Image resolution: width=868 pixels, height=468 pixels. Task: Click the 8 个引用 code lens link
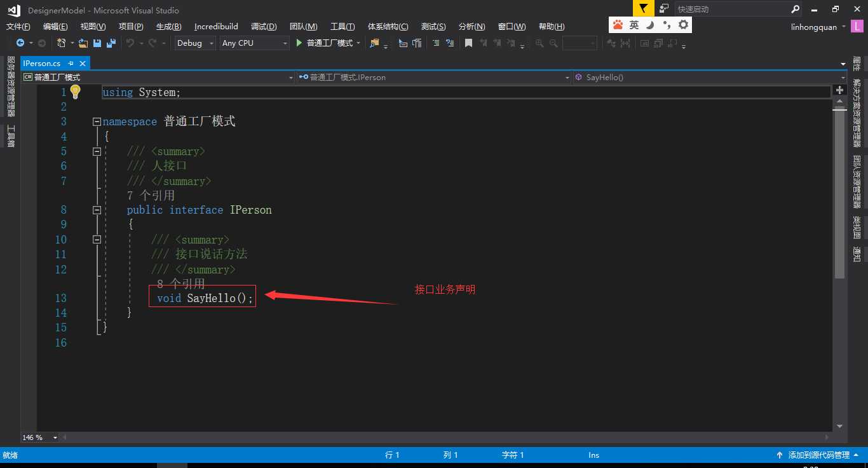pos(181,284)
